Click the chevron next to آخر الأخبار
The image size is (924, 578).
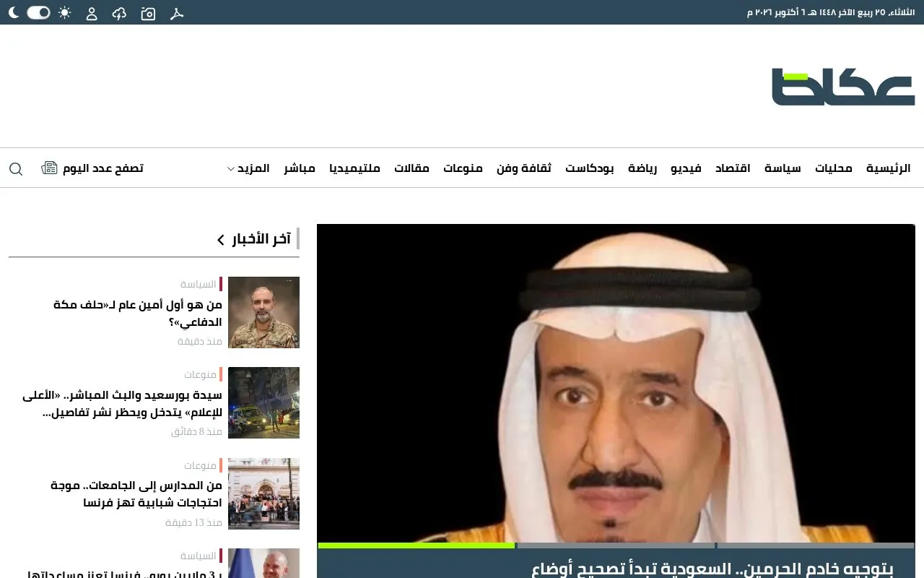click(x=221, y=240)
